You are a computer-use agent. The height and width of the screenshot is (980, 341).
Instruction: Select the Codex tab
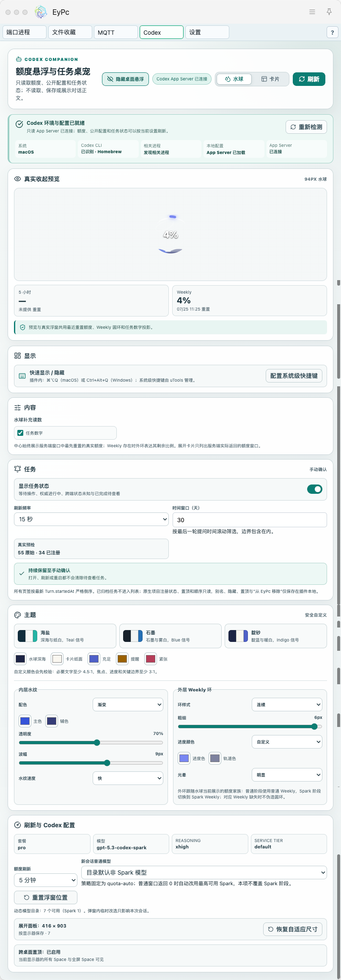pyautogui.click(x=162, y=32)
